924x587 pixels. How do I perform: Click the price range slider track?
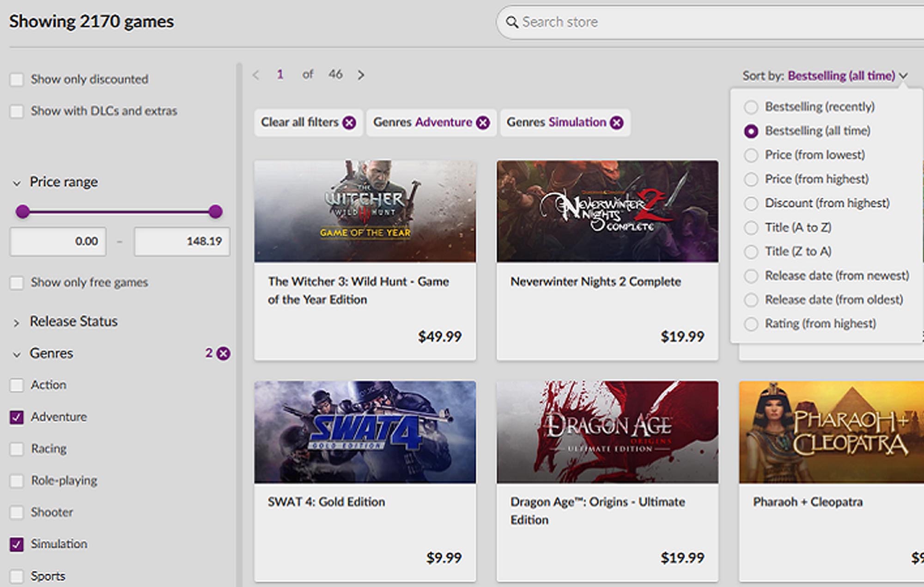point(119,212)
